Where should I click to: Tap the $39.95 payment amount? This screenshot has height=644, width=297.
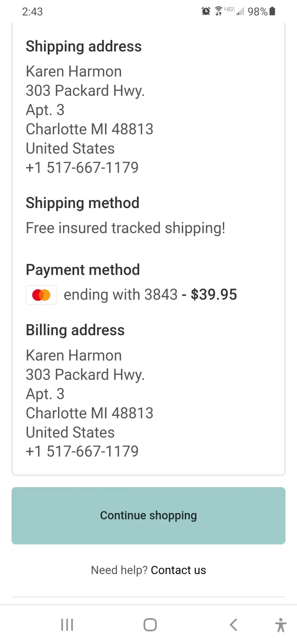(x=214, y=295)
